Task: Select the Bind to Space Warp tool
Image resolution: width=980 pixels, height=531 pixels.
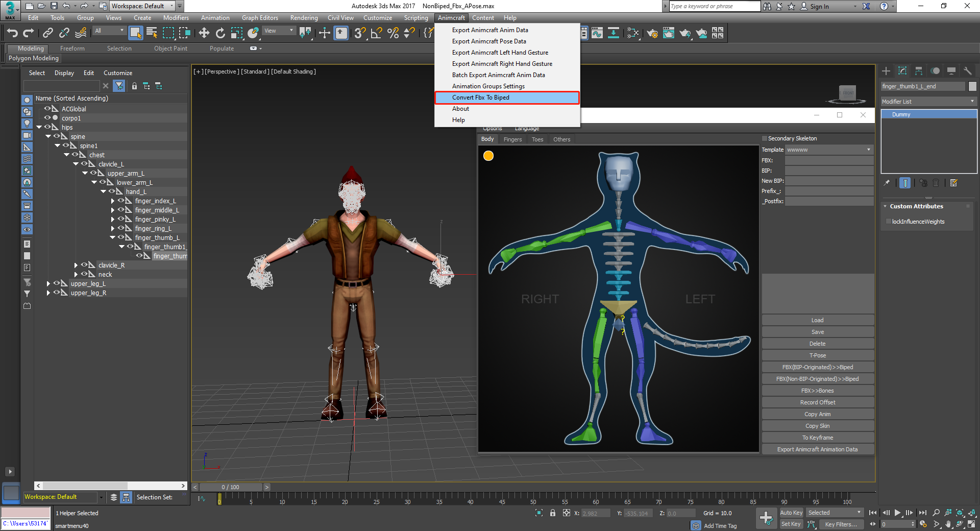Action: coord(81,33)
